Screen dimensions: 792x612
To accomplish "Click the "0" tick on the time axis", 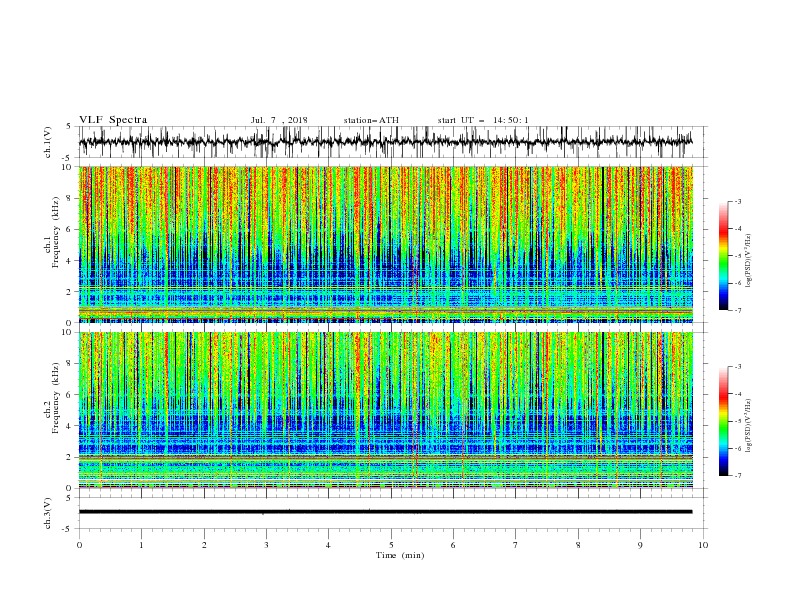I will pos(79,545).
